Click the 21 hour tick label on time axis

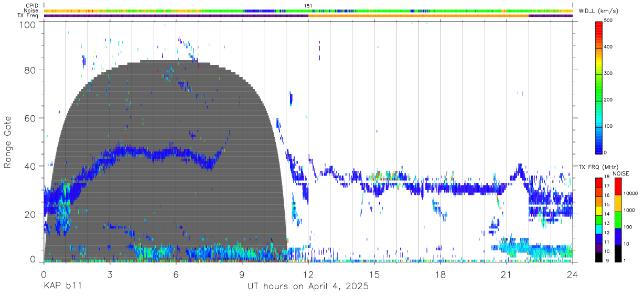tap(507, 274)
